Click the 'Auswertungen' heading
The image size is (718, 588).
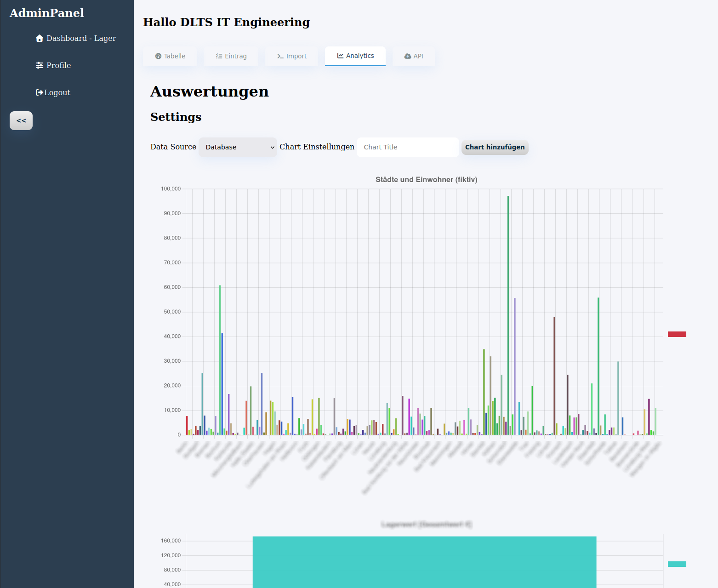point(210,91)
